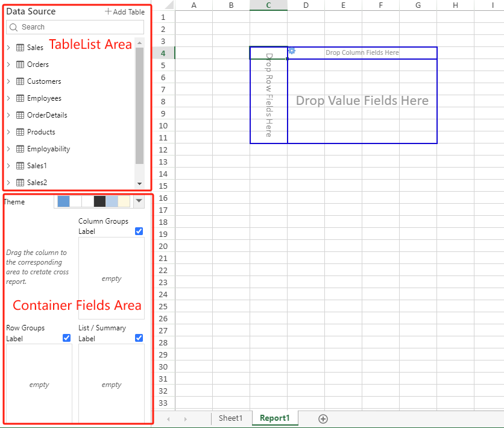
Task: Click the Orders table icon
Action: coord(20,65)
